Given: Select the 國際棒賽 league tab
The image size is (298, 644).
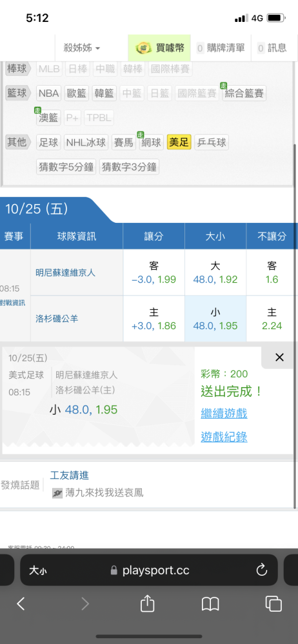Looking at the screenshot, I should 170,69.
